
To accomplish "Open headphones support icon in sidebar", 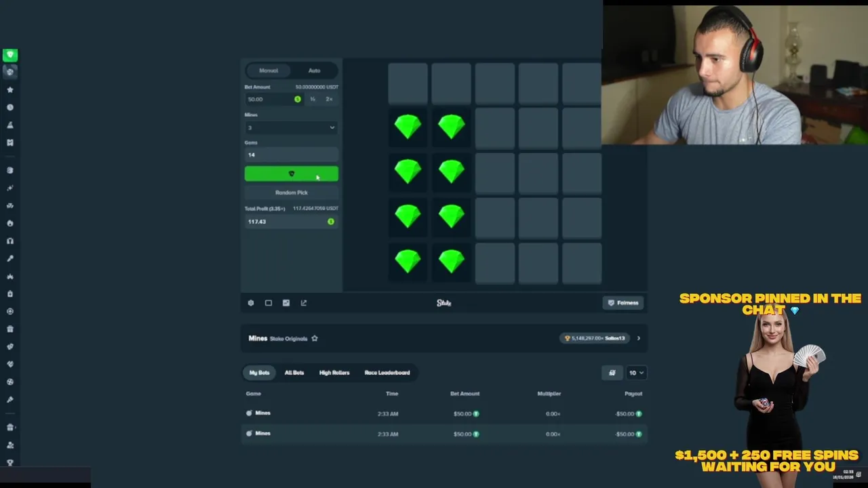I will (x=10, y=241).
